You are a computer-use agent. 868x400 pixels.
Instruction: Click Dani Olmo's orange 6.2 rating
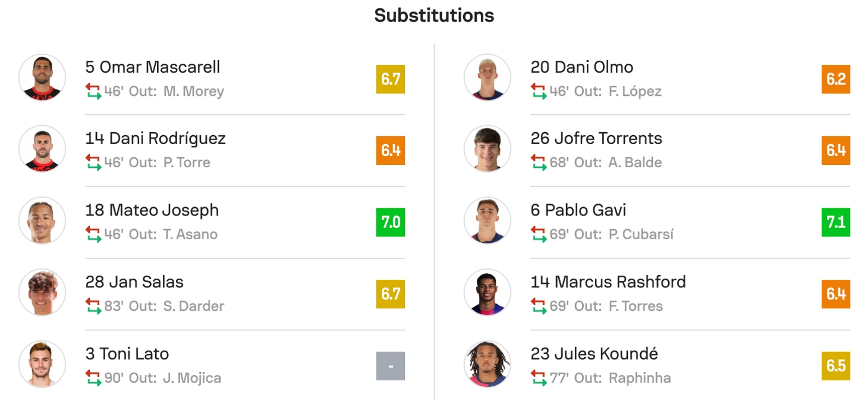point(836,79)
